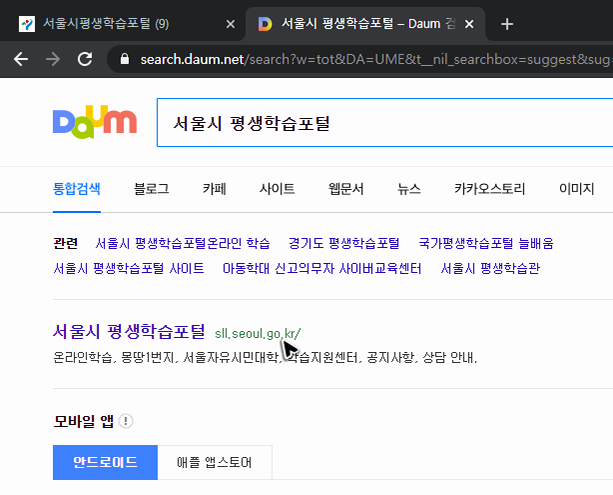The height and width of the screenshot is (495, 613).
Task: Click related search 아동학대 신고의무자 사이버교육센터
Action: tap(322, 268)
